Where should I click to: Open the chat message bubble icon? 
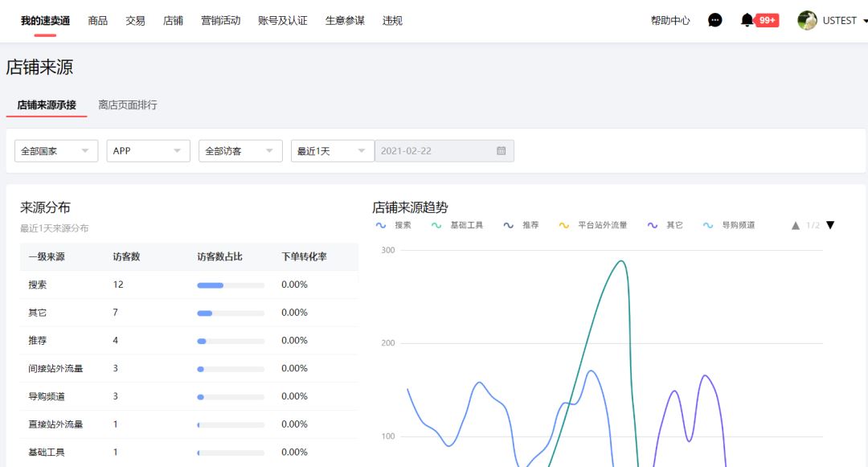(x=714, y=20)
